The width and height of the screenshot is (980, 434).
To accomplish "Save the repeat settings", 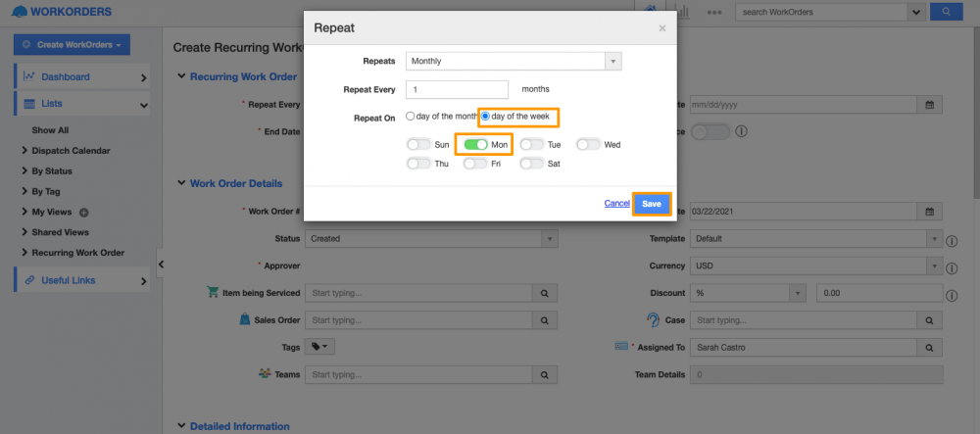I will [x=652, y=204].
